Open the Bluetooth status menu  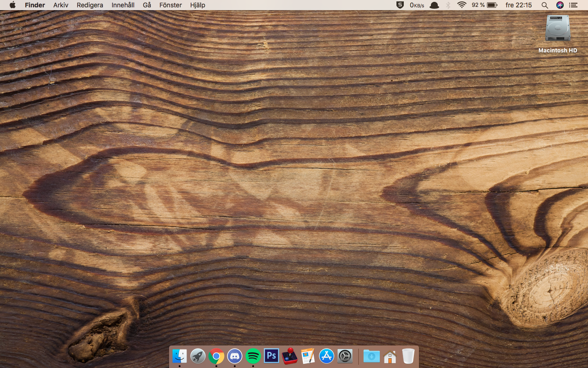click(448, 5)
